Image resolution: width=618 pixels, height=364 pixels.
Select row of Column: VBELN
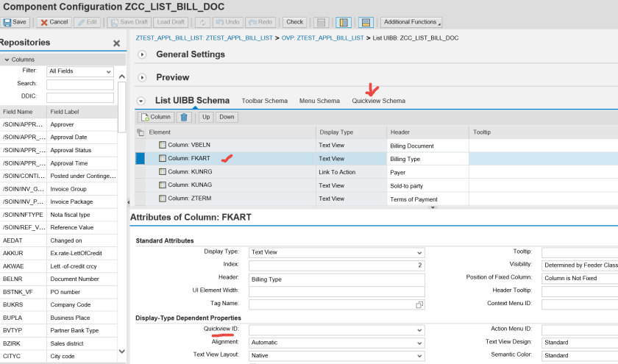pyautogui.click(x=140, y=146)
